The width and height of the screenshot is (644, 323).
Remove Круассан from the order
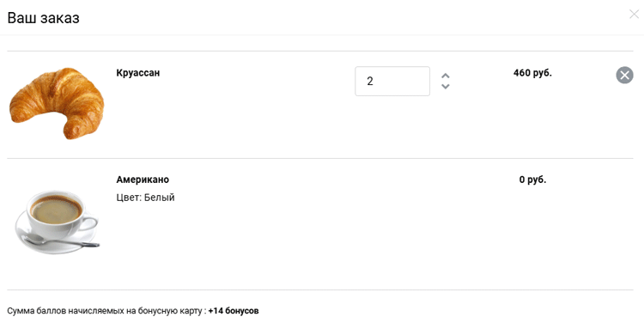click(624, 76)
